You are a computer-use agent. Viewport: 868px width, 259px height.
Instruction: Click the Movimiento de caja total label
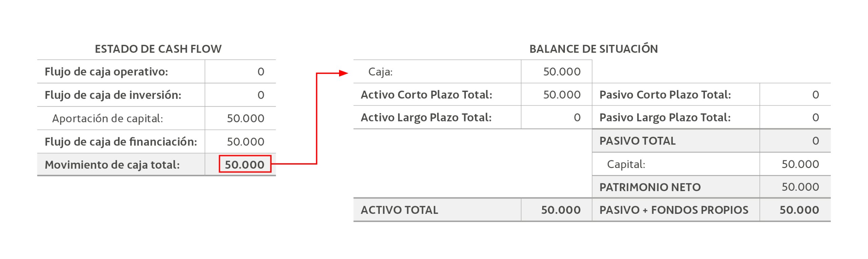pyautogui.click(x=112, y=165)
